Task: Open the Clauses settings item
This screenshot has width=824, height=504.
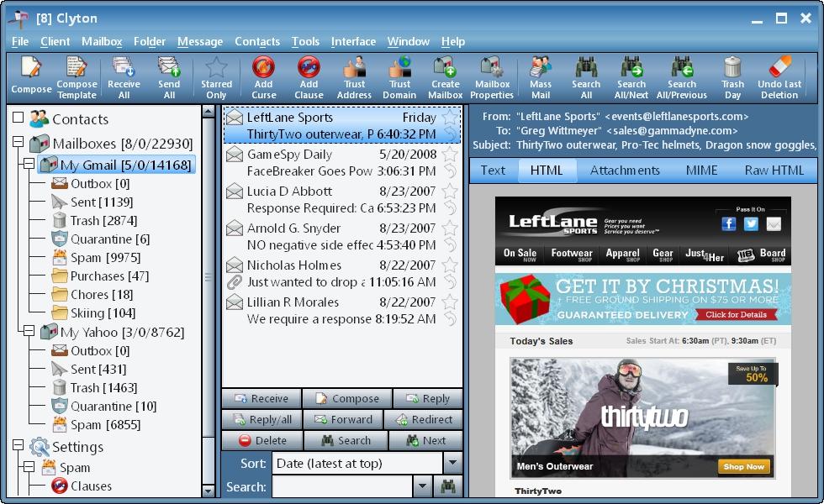Action: 82,486
